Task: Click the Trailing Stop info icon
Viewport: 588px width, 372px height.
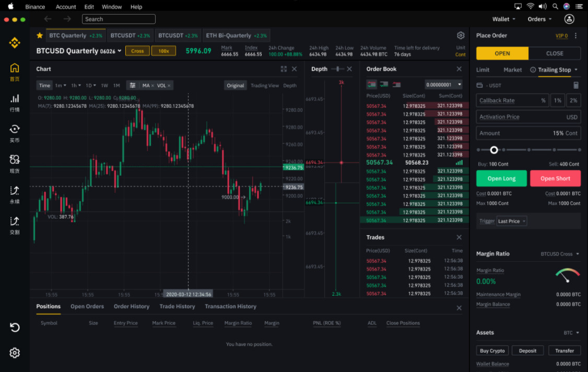Action: (x=533, y=70)
